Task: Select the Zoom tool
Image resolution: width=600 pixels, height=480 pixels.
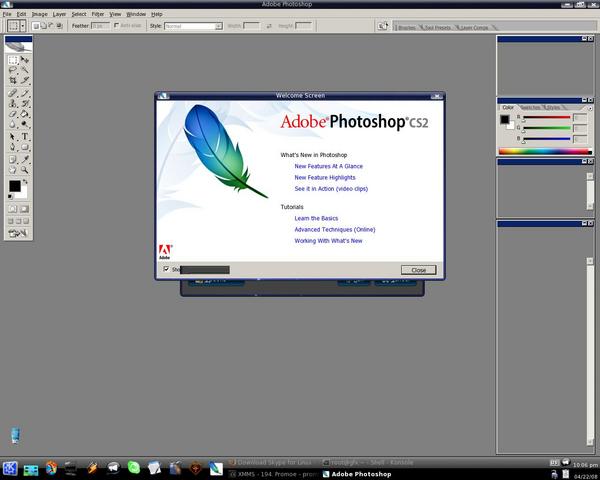Action: (x=24, y=170)
